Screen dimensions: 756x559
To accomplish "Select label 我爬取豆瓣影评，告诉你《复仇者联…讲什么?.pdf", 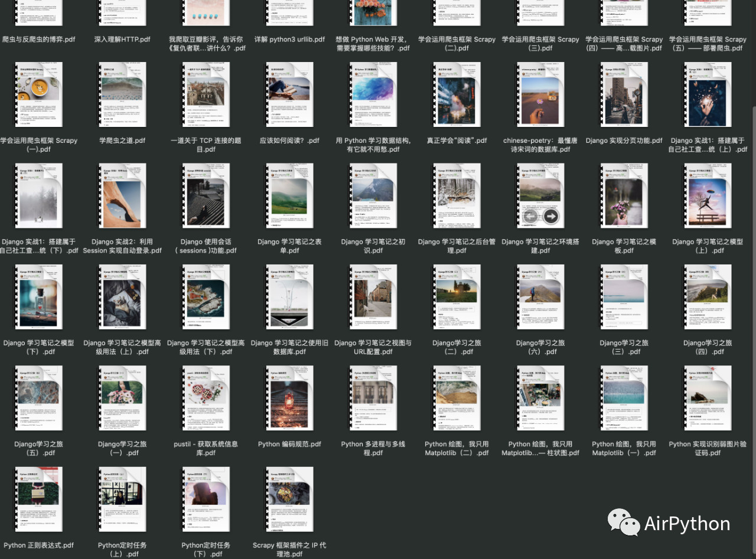I will pyautogui.click(x=207, y=44).
